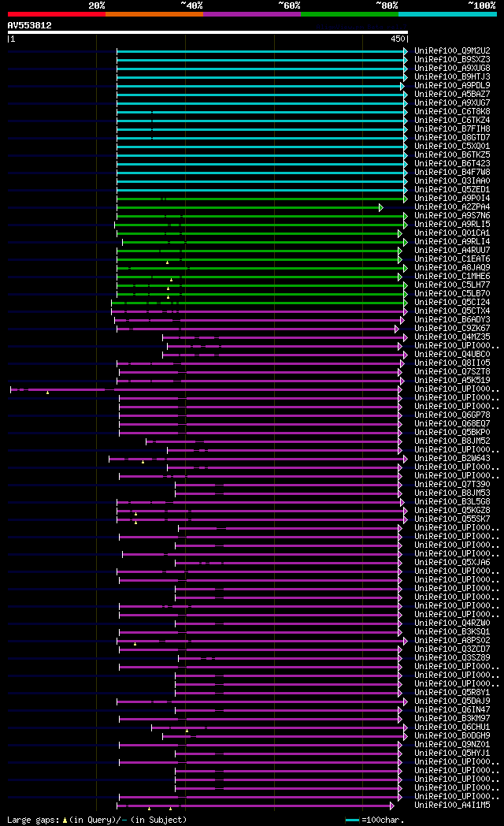Open hit label UniRef100_A9PDL9
The width and height of the screenshot is (504, 826).
(452, 85)
